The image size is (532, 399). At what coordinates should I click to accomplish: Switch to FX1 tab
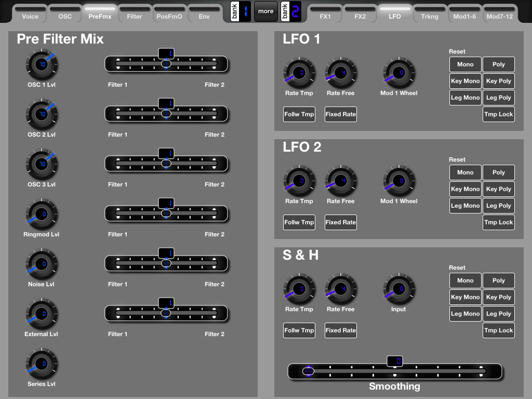[x=325, y=14]
